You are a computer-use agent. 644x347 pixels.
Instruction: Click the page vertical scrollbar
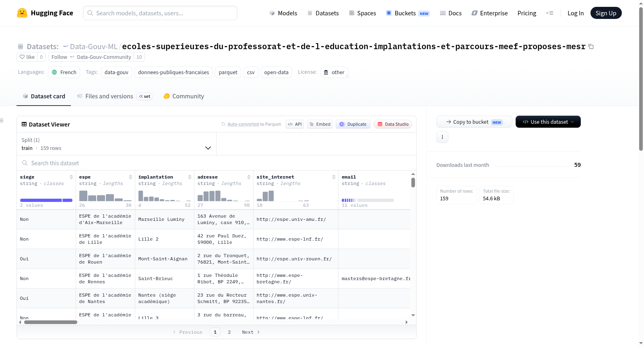click(641, 79)
